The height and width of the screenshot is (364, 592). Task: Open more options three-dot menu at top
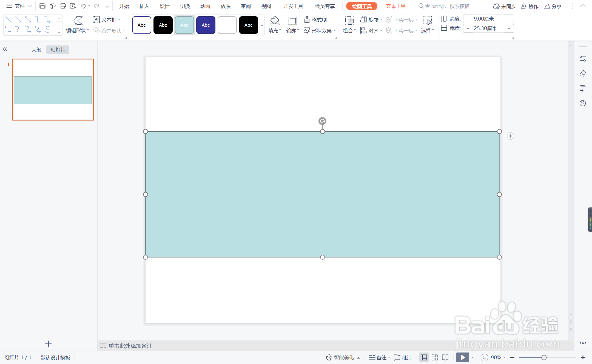pos(572,6)
